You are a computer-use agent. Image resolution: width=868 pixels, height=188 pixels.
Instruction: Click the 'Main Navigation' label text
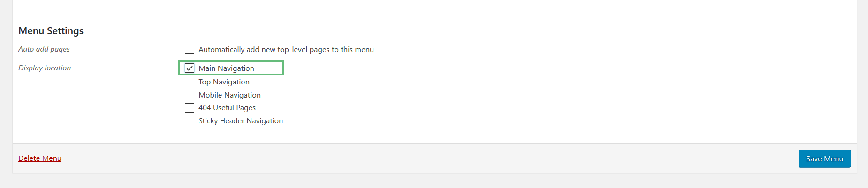[x=226, y=68]
